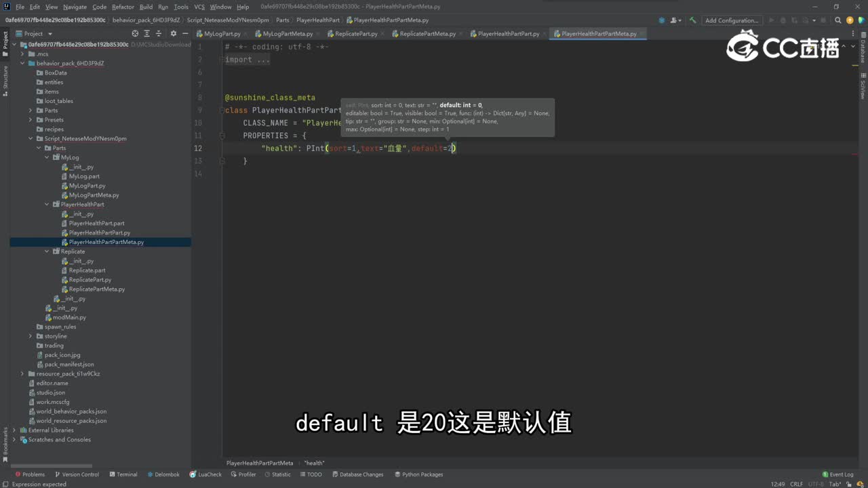Expand the Presets folder
The height and width of the screenshot is (488, 868).
31,120
